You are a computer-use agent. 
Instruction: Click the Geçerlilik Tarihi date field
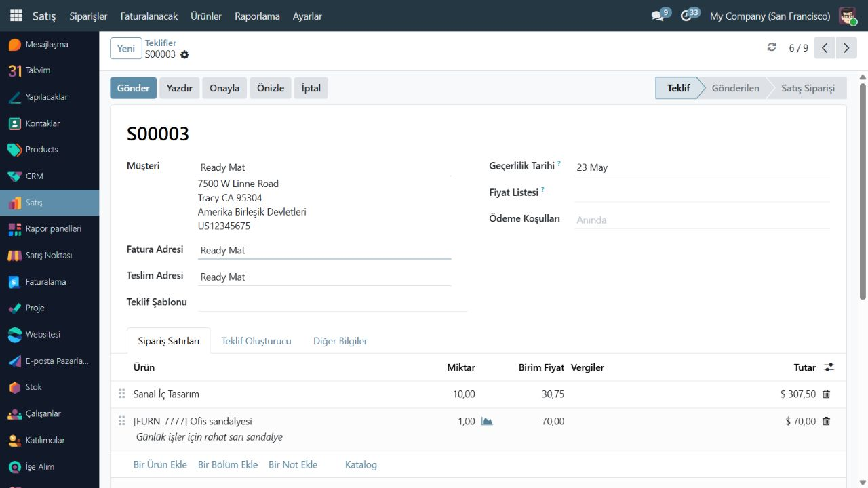click(701, 167)
